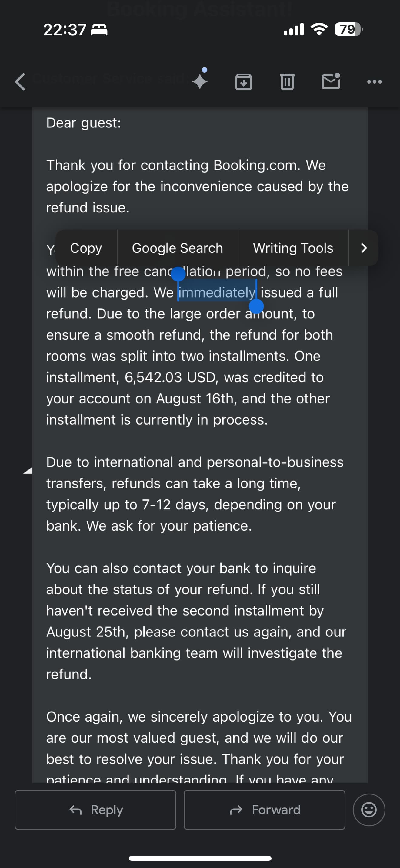The height and width of the screenshot is (868, 400).
Task: Choose Google Search in the popup menu
Action: pos(177,248)
